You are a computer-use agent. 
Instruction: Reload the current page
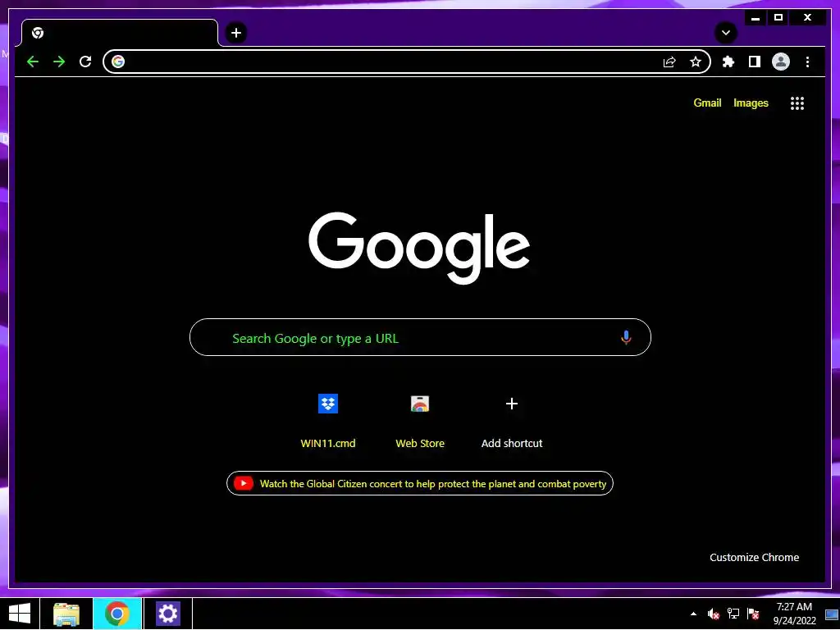(x=85, y=62)
